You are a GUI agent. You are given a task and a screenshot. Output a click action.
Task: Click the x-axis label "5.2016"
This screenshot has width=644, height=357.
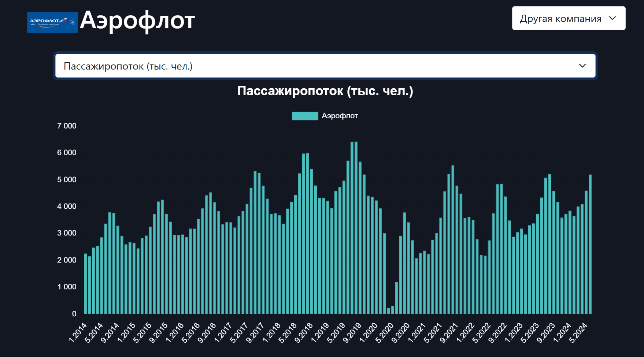point(191,332)
